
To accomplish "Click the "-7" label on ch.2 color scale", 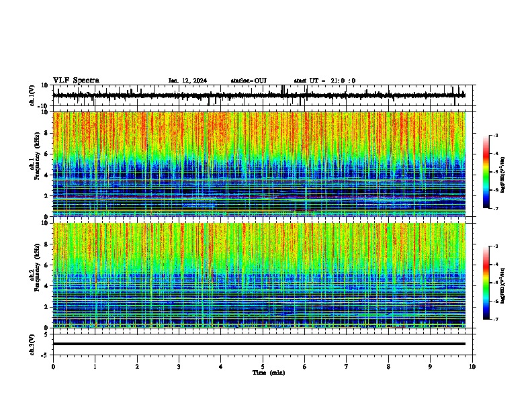I will (x=496, y=320).
